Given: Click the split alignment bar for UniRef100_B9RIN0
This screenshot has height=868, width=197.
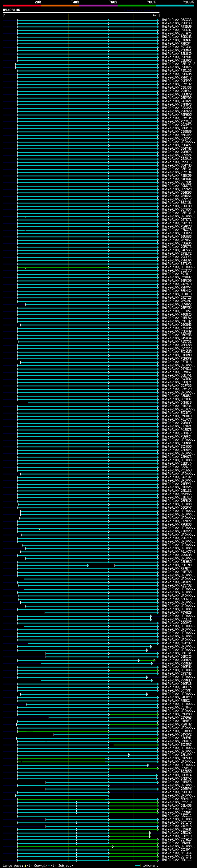Looking at the screenshot, I should pyautogui.click(x=87, y=565).
